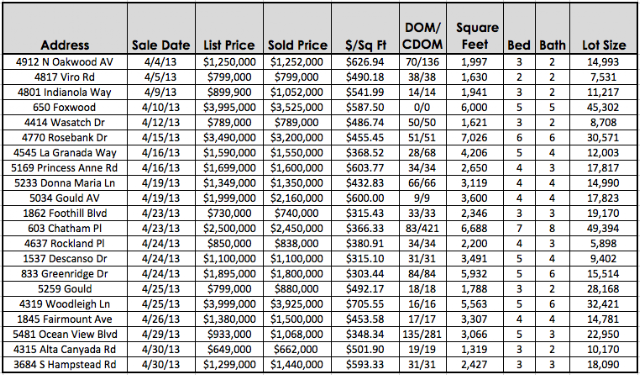640x375 pixels.
Task: Select the $705.55 price per square foot
Action: point(365,304)
